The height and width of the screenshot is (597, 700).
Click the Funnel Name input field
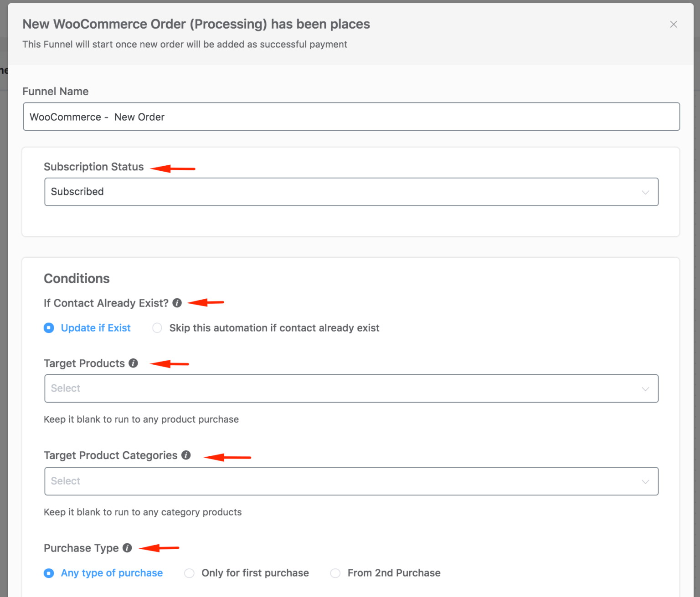click(x=351, y=117)
